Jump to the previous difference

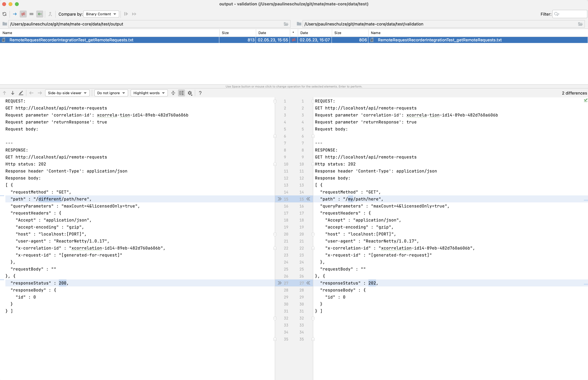tap(4, 93)
